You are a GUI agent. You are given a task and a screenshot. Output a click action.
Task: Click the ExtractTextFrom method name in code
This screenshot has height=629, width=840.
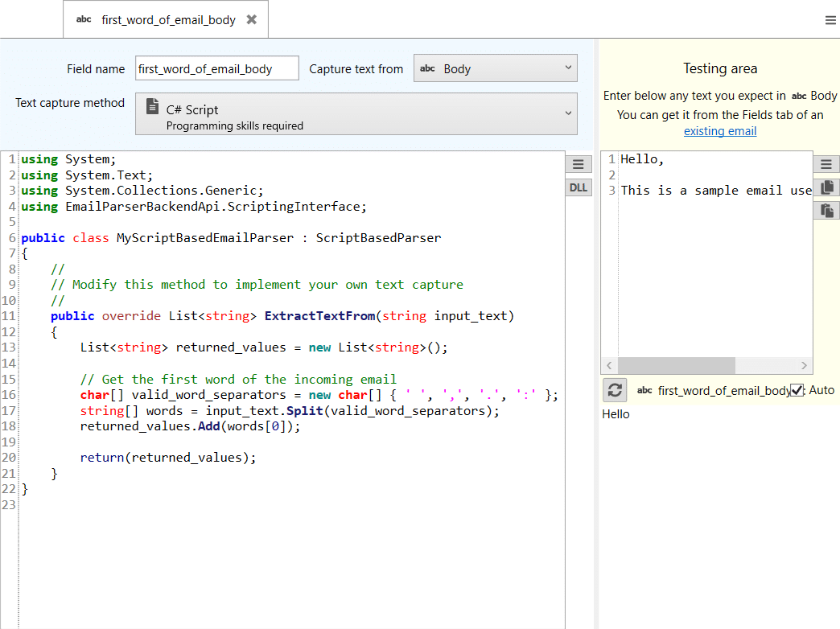(x=319, y=316)
